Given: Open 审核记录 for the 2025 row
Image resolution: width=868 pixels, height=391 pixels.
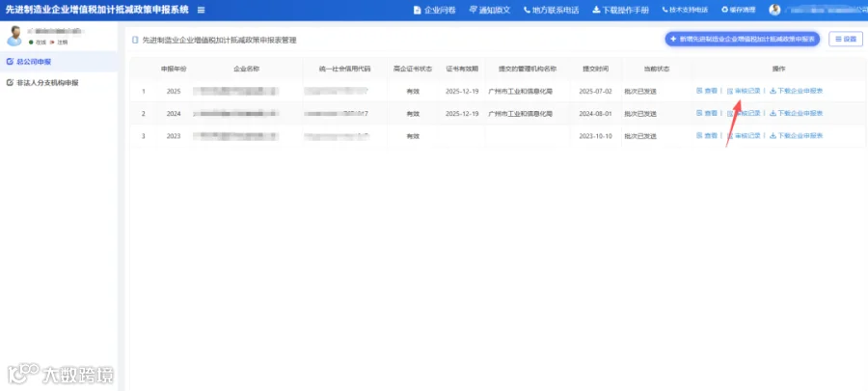Looking at the screenshot, I should click(744, 91).
